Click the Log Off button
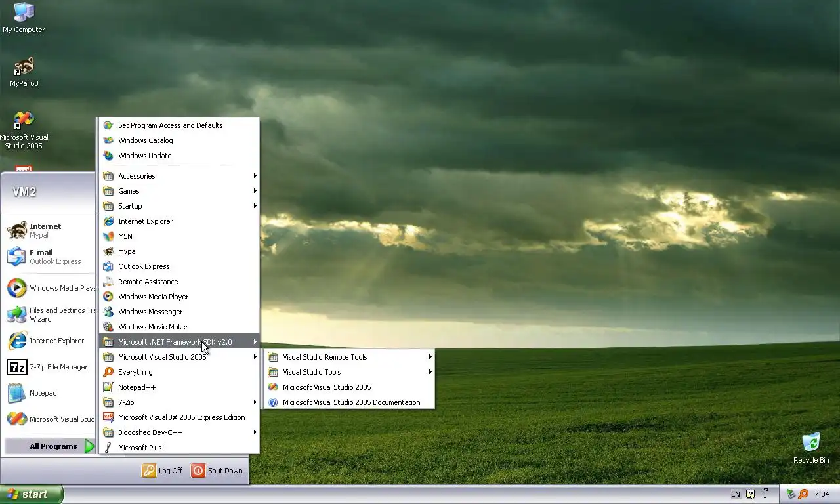840x504 pixels. coord(163,471)
